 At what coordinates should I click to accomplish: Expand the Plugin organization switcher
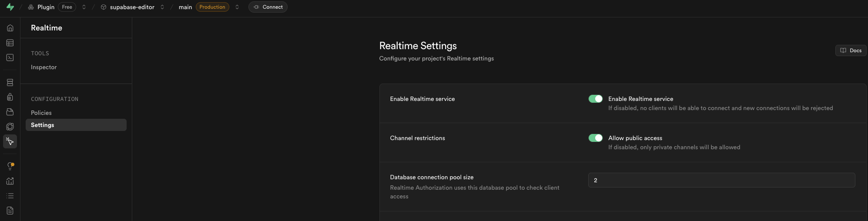(84, 7)
